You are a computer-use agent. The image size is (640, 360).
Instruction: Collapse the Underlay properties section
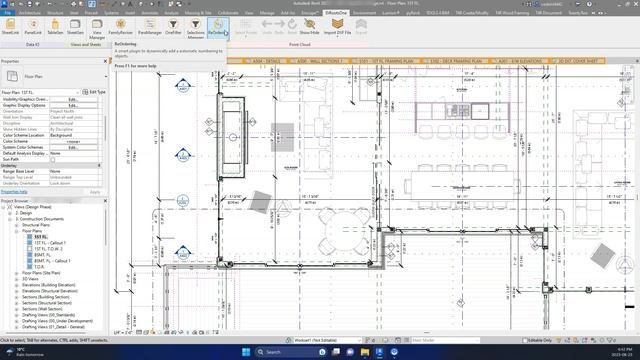point(99,166)
